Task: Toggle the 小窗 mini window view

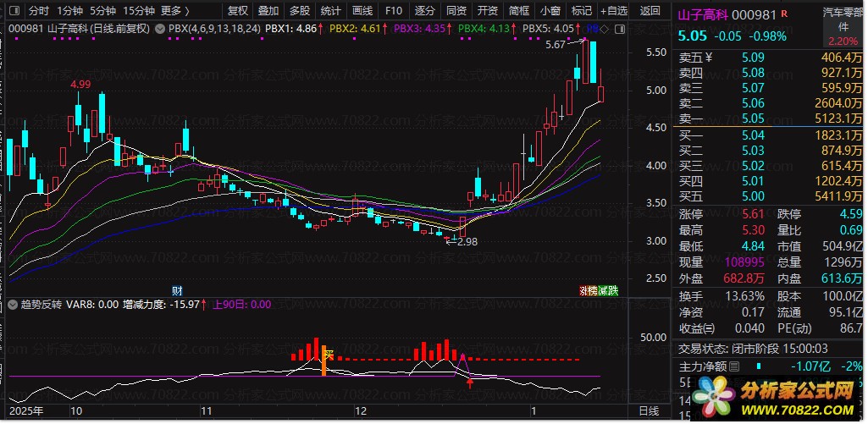Action: tap(550, 11)
